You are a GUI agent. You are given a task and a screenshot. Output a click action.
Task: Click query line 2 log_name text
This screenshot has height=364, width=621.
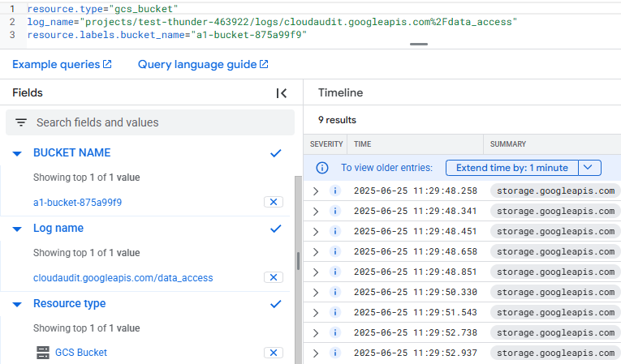pos(272,22)
